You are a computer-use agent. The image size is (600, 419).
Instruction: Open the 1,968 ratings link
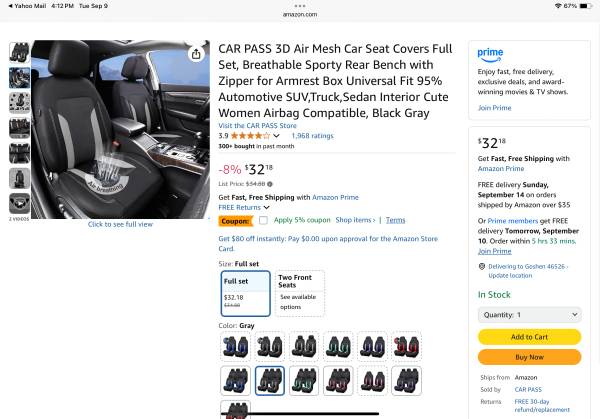(312, 136)
